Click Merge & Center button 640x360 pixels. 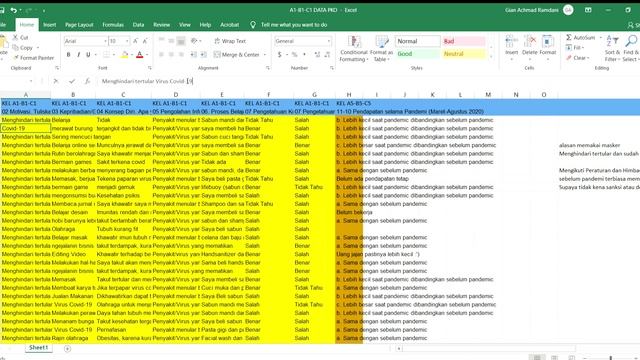coord(237,54)
